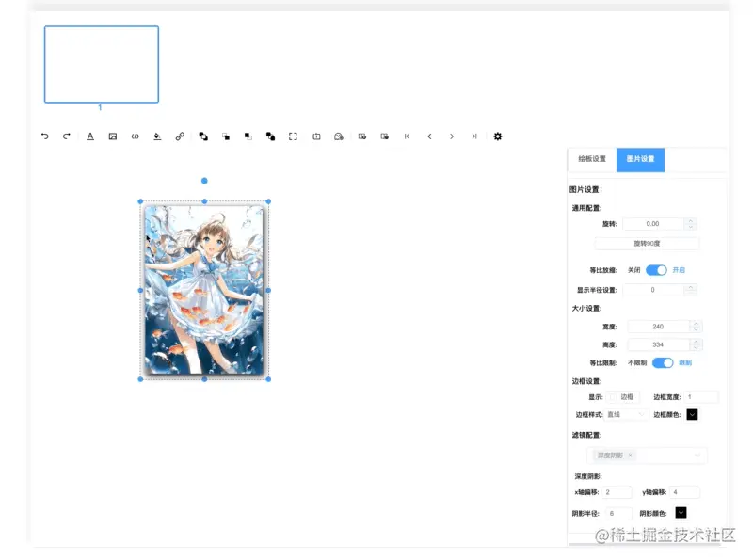The height and width of the screenshot is (560, 753).
Task: Click the 不限制 label beside 等比限制 switch
Action: 637,362
